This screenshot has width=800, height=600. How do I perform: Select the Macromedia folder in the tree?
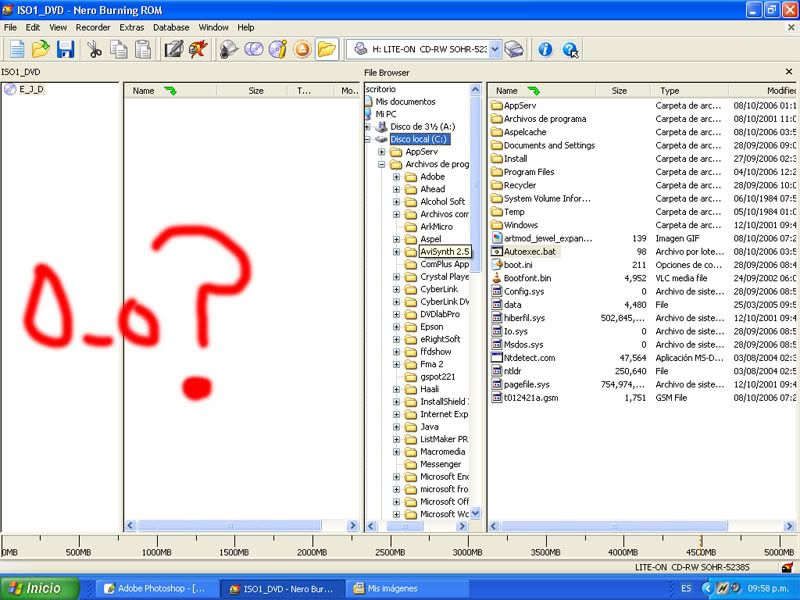click(x=442, y=452)
